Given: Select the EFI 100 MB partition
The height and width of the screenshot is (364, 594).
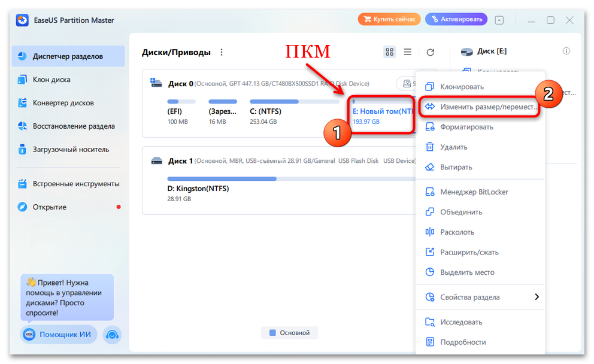Looking at the screenshot, I should 181,113.
